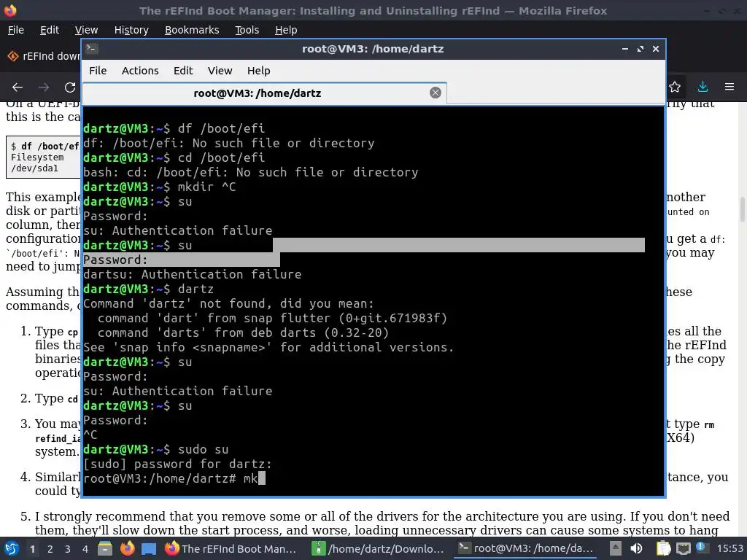The image size is (747, 560).
Task: Switch to workspace 1 in the pager
Action: click(32, 549)
